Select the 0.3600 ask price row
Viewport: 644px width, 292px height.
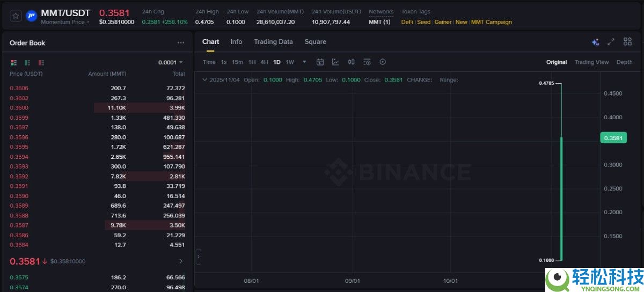click(x=97, y=108)
